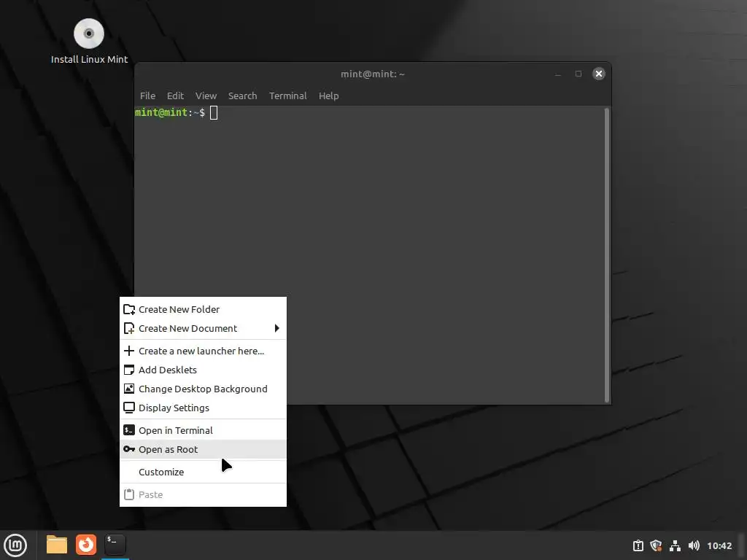Open the Install Linux Mint desktop icon

[x=89, y=41]
